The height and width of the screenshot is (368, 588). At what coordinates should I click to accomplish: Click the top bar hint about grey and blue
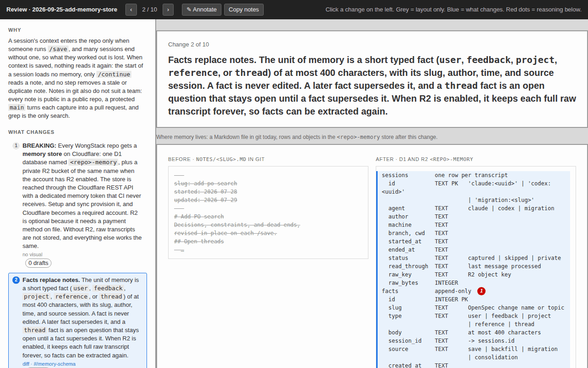tap(453, 10)
